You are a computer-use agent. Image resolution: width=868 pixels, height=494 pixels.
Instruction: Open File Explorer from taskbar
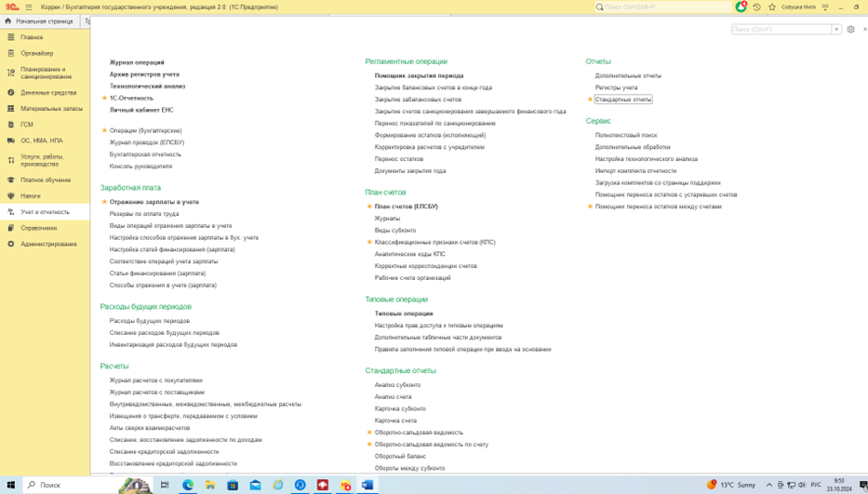coord(210,485)
